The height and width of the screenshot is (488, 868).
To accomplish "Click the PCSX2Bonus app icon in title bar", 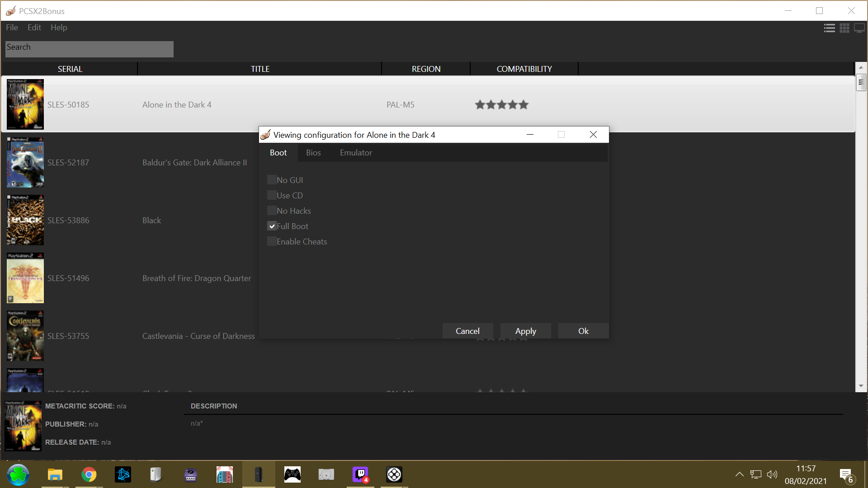I will [11, 11].
